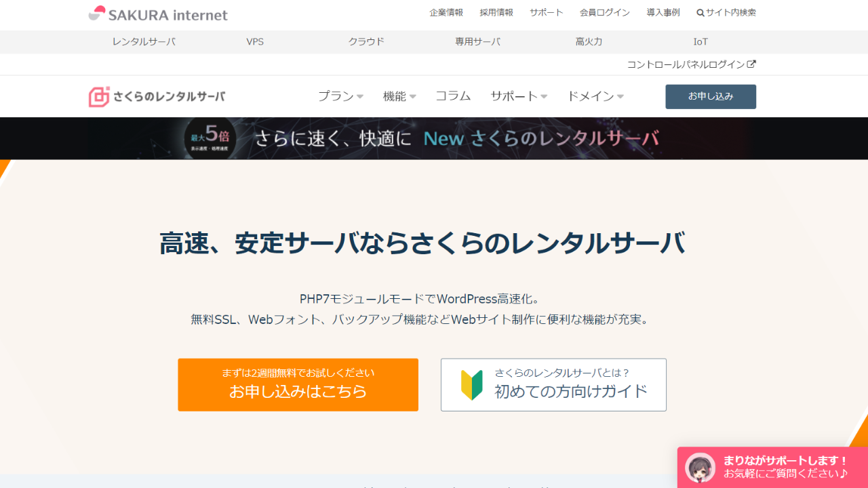Expand the プラン dropdown menu
Screen dimensions: 868x488
pos(340,96)
